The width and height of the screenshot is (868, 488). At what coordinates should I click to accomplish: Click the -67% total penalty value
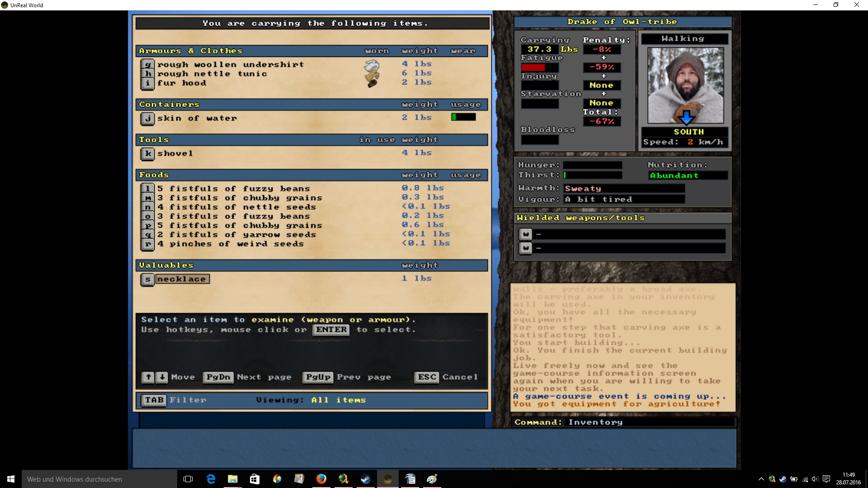602,121
